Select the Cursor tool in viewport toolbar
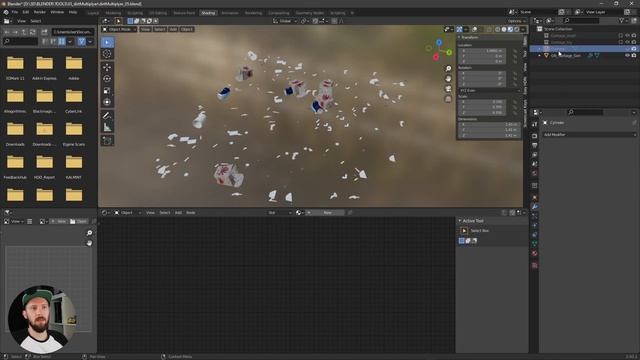 (107, 54)
